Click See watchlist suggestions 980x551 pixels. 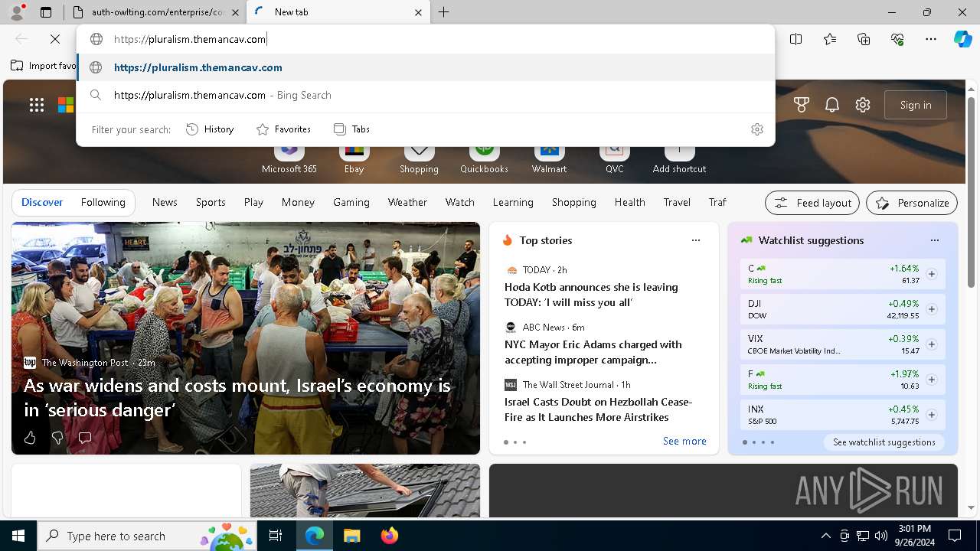884,442
